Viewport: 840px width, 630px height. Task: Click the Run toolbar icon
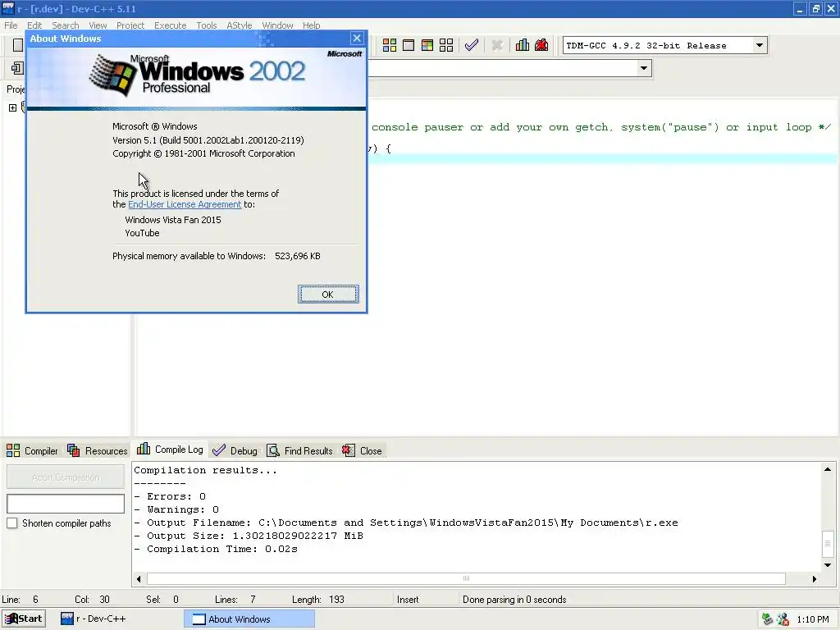click(x=409, y=46)
